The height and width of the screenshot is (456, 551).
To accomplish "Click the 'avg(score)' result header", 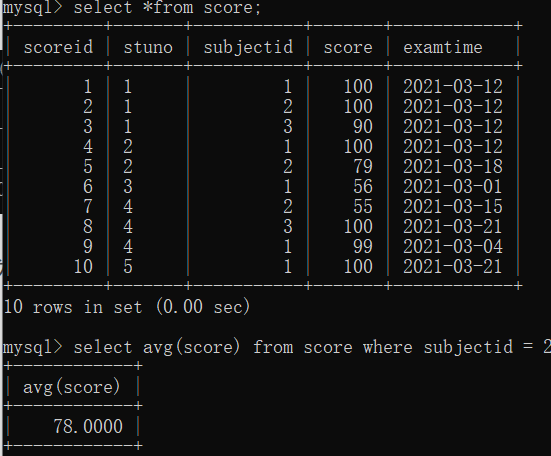I will pos(72,387).
